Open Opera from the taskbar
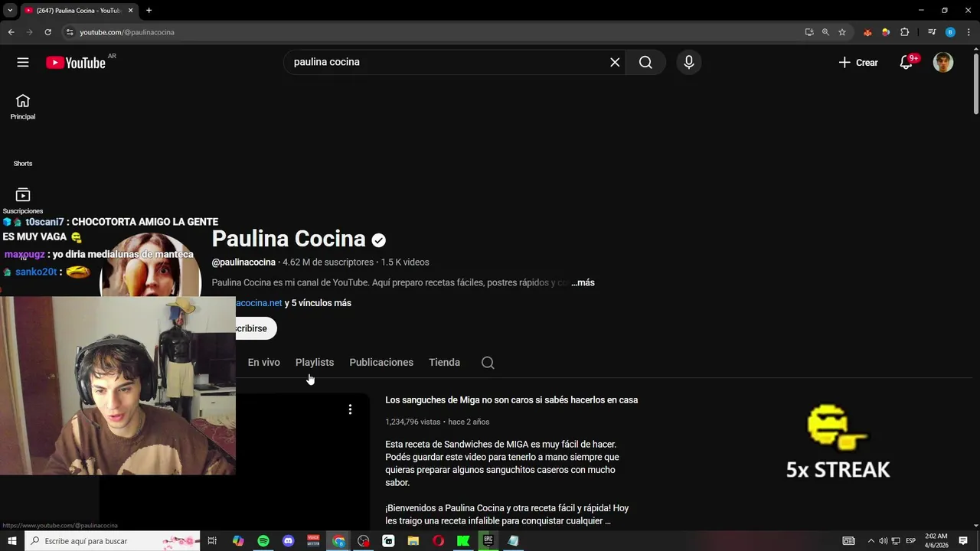The height and width of the screenshot is (551, 980). click(x=439, y=541)
